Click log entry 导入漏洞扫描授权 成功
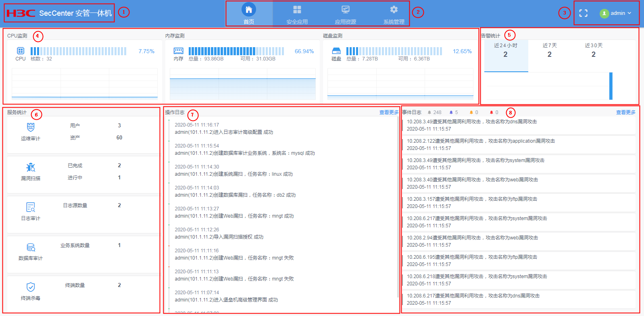The image size is (644, 316). click(x=219, y=237)
